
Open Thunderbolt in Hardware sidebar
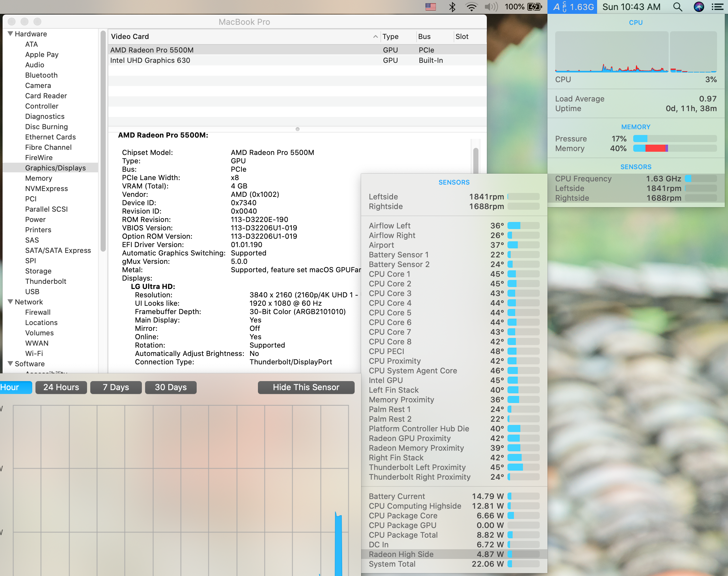45,281
